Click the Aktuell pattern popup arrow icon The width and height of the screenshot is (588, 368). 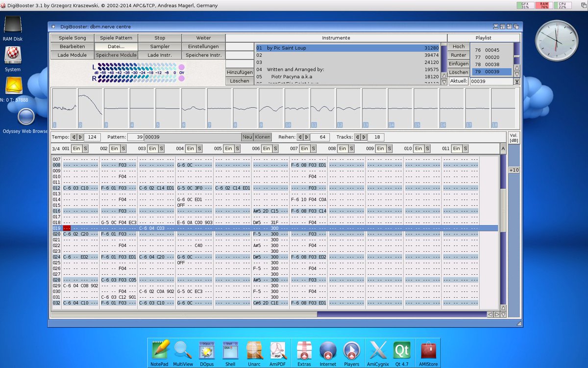[517, 81]
